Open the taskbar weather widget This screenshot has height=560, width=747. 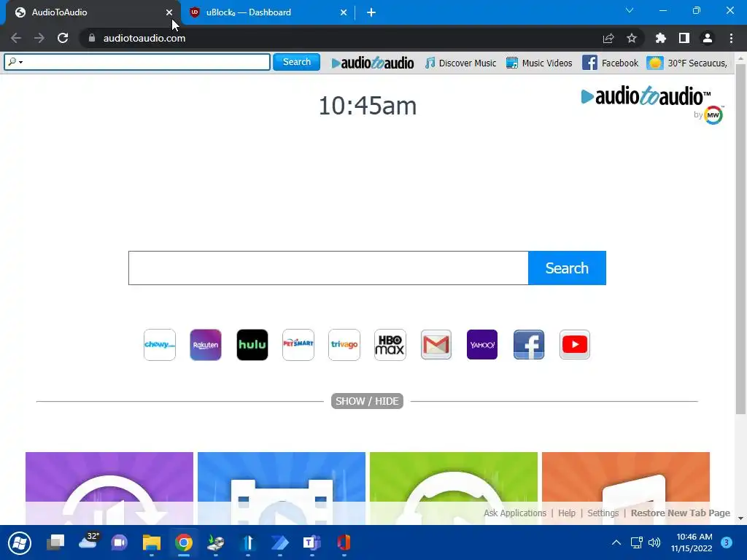coord(88,541)
